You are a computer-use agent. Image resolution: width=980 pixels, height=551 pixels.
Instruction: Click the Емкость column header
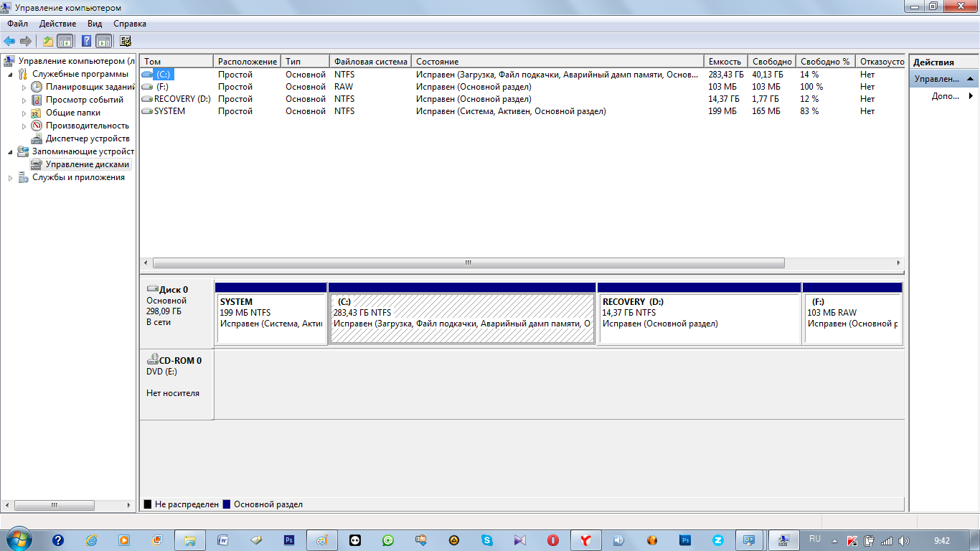[x=725, y=62]
